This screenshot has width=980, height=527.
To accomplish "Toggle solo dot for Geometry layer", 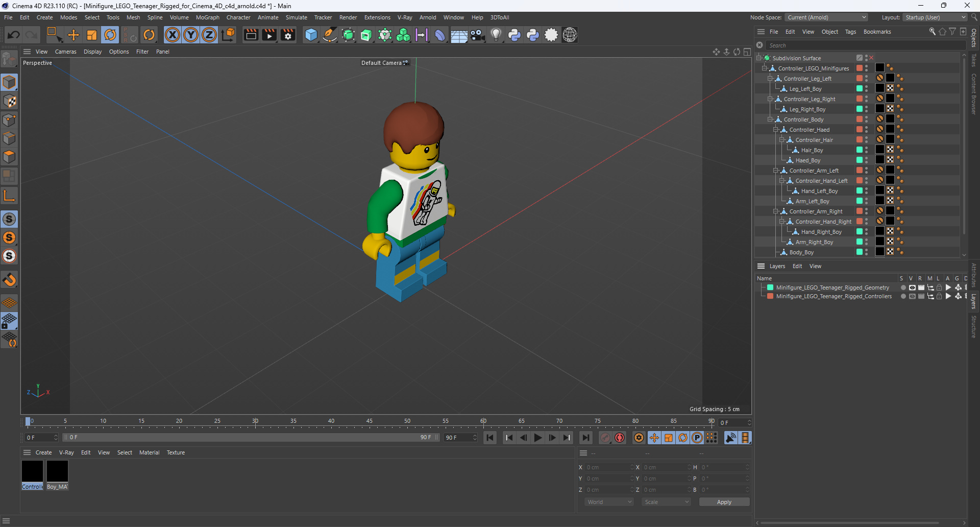I will pos(903,288).
